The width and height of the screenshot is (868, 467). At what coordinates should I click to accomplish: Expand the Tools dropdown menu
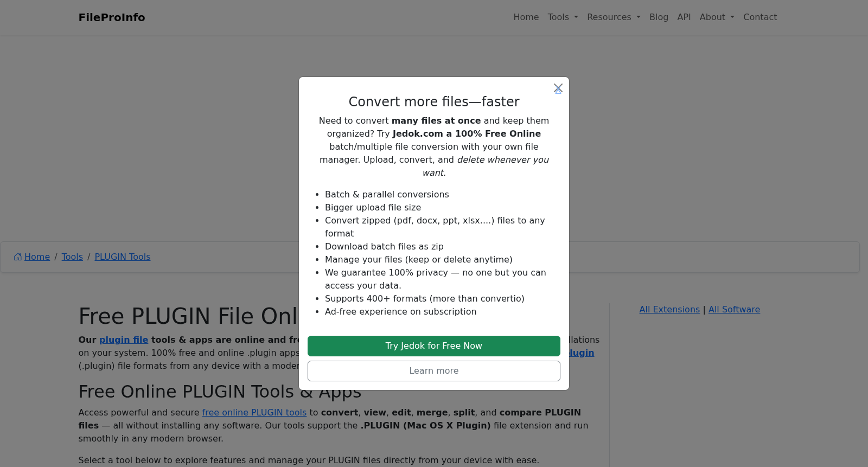(x=563, y=17)
